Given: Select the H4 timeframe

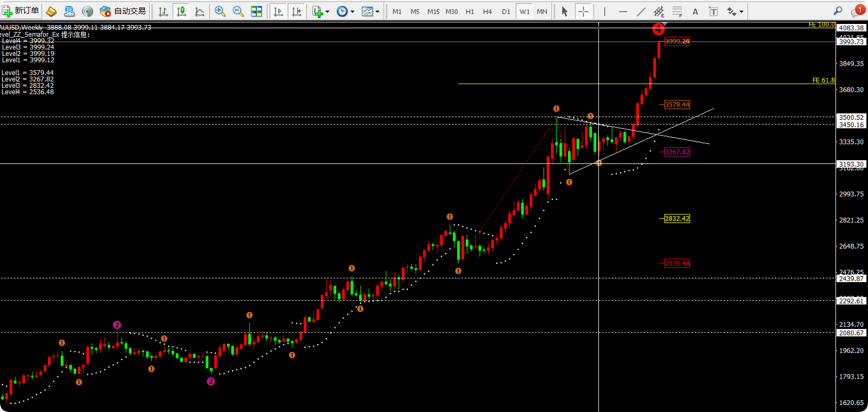Looking at the screenshot, I should 488,11.
